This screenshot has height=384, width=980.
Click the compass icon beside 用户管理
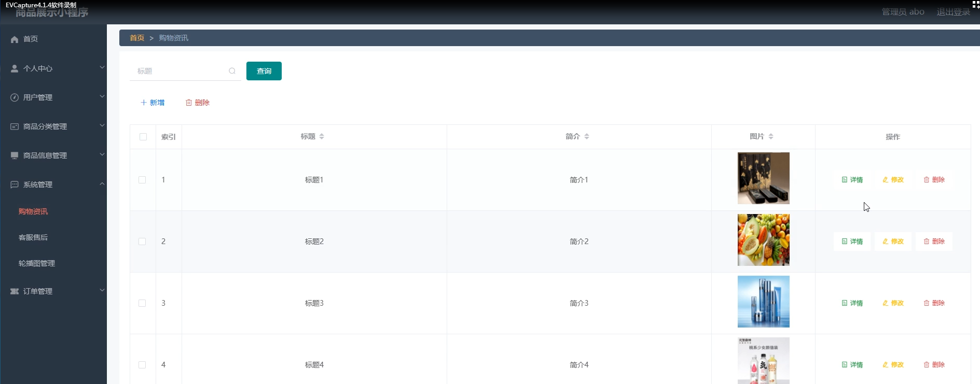point(15,97)
